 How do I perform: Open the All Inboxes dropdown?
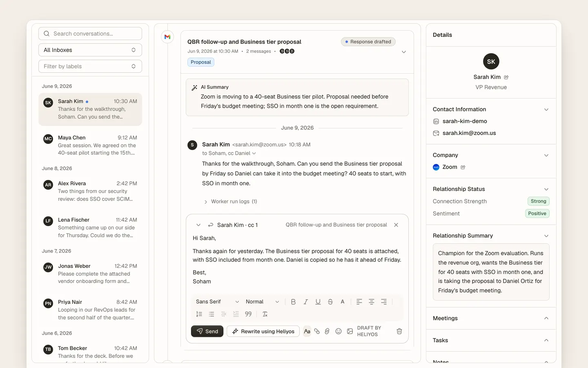[90, 50]
